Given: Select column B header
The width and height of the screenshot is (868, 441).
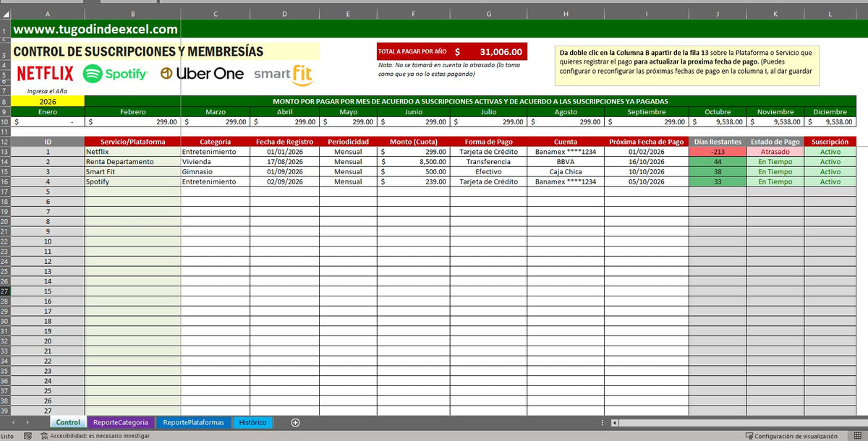Looking at the screenshot, I should 132,14.
